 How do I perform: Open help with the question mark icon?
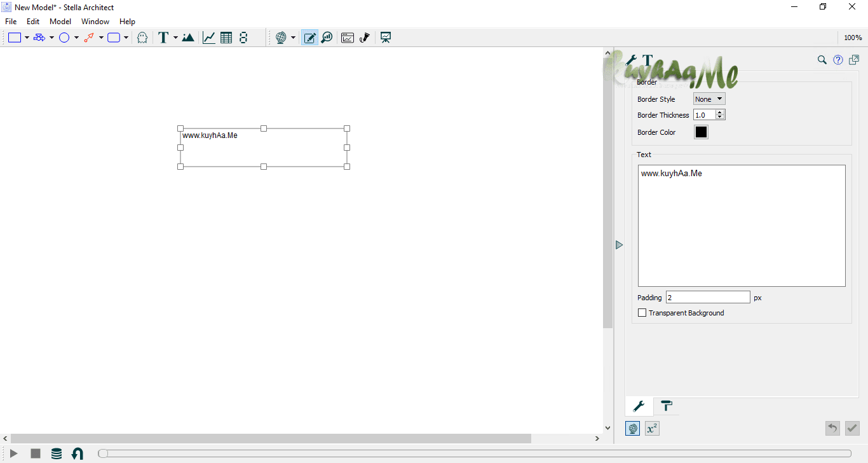coord(838,60)
